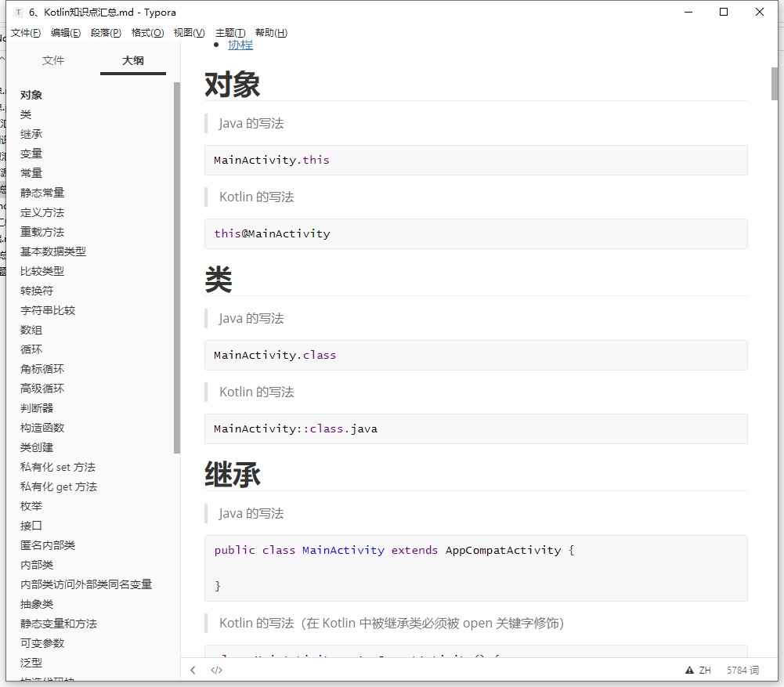
Task: Click the Typora app icon in title bar
Action: [19, 12]
